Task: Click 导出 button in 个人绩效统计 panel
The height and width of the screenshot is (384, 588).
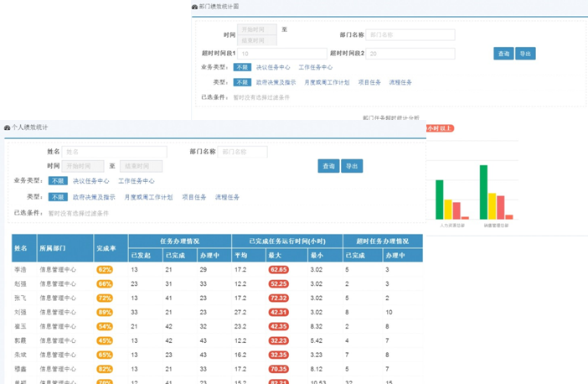Action: 352,166
